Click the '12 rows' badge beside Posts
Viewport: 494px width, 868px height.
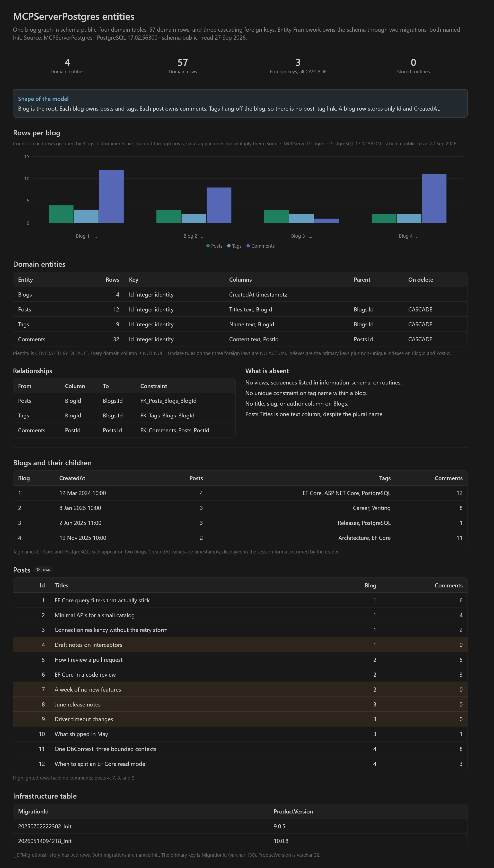[x=43, y=570]
